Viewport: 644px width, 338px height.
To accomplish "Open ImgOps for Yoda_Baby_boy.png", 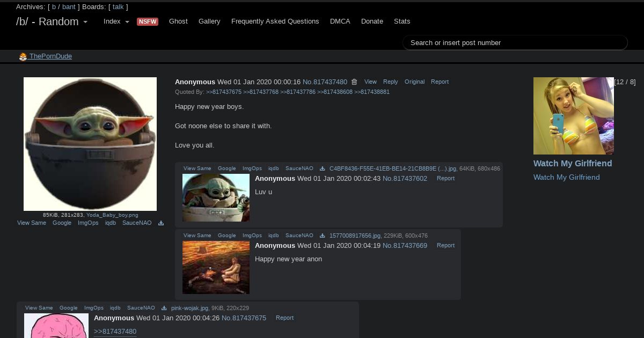I will [x=88, y=223].
